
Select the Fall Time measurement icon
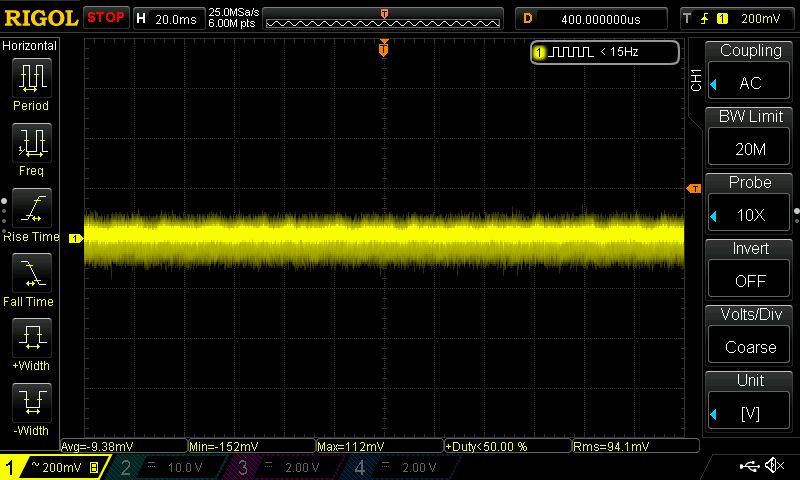point(32,273)
